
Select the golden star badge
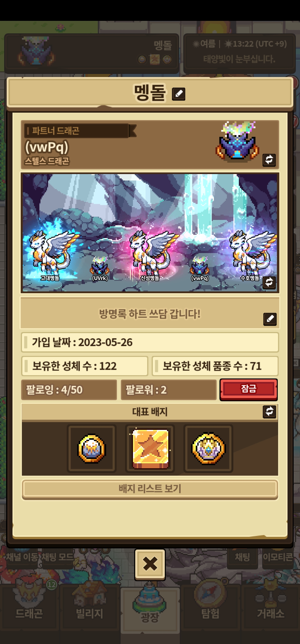coord(150,449)
